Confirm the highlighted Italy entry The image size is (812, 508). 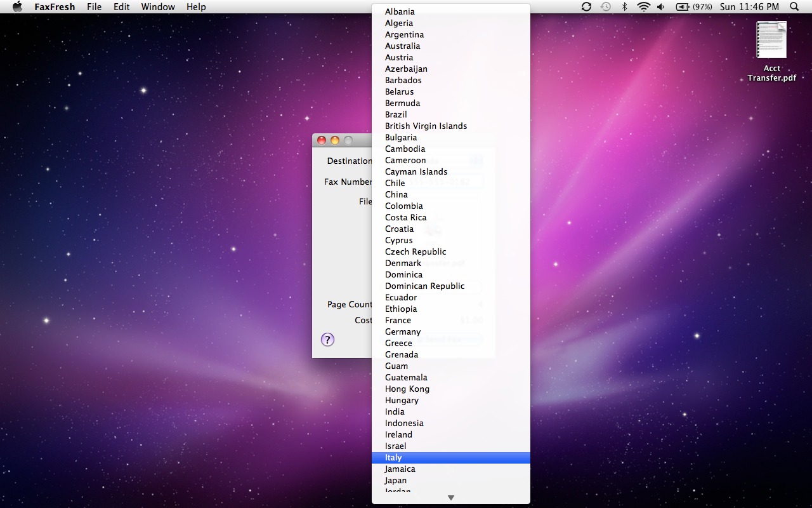[451, 457]
